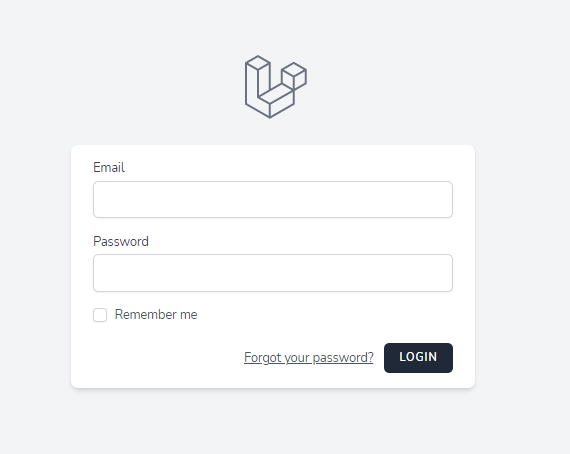Select the dark LOGIN button

click(x=418, y=358)
